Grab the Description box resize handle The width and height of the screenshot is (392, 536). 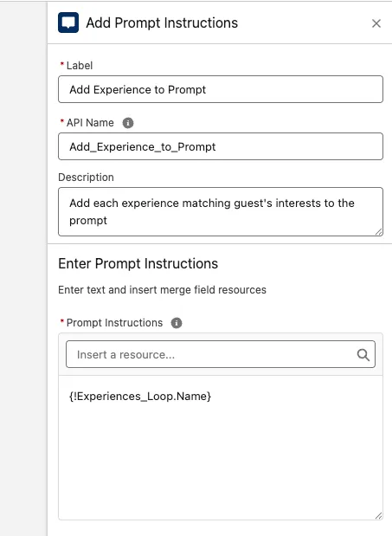379,232
